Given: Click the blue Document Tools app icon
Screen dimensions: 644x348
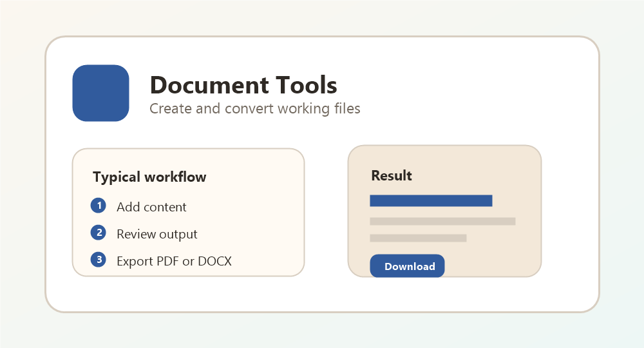Looking at the screenshot, I should coord(100,93).
